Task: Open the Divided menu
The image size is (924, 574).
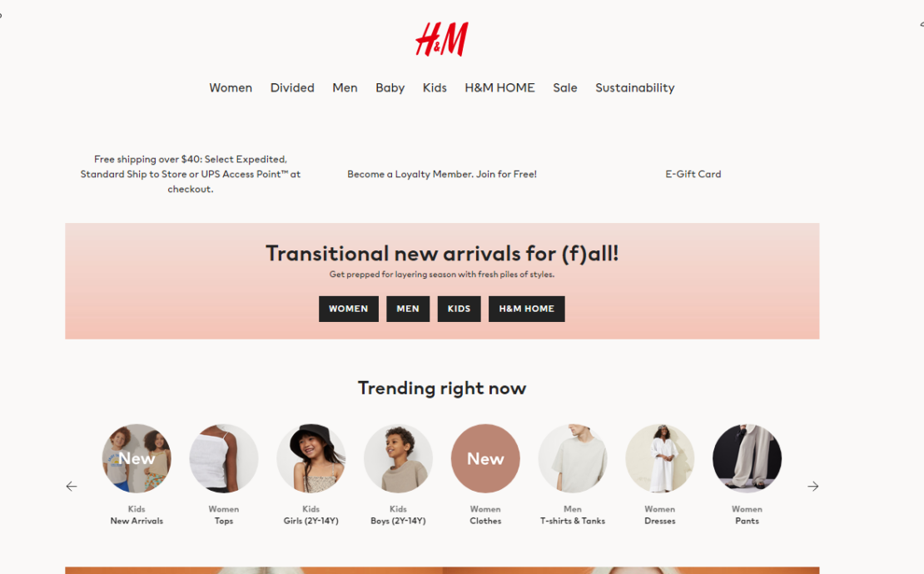Action: (x=292, y=87)
